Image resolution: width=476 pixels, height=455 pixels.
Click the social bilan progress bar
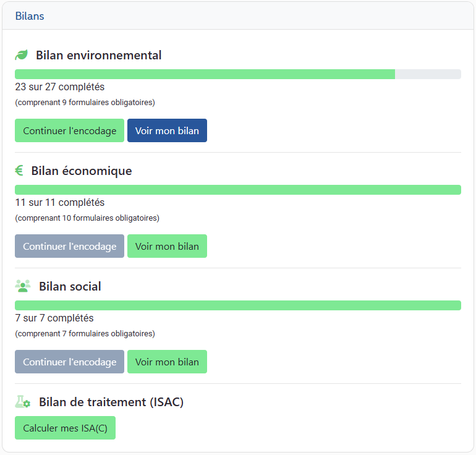(237, 305)
